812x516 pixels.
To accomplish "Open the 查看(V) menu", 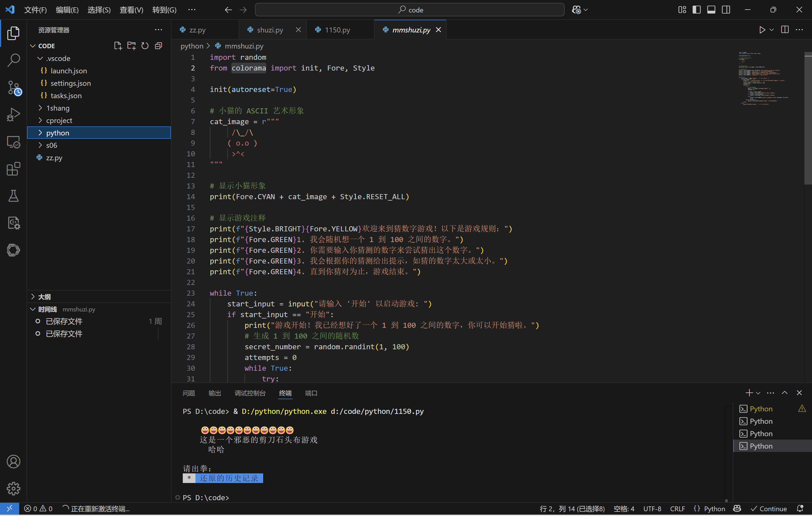I will [x=131, y=10].
